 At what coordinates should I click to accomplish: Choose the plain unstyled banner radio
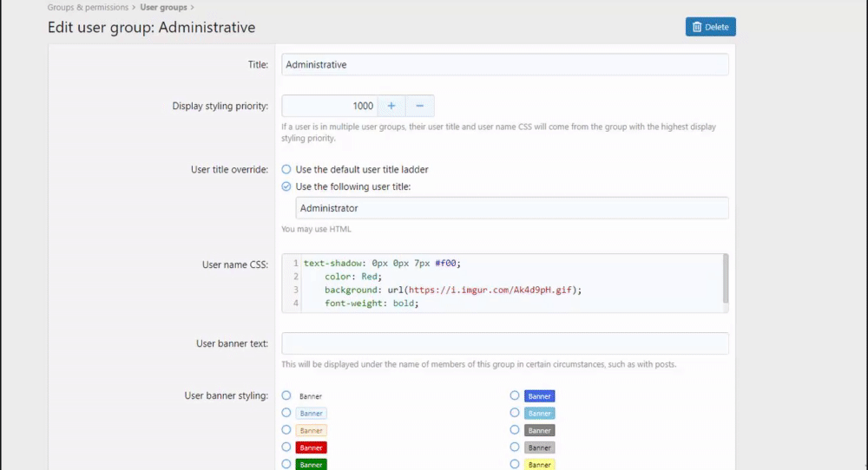[x=286, y=395]
